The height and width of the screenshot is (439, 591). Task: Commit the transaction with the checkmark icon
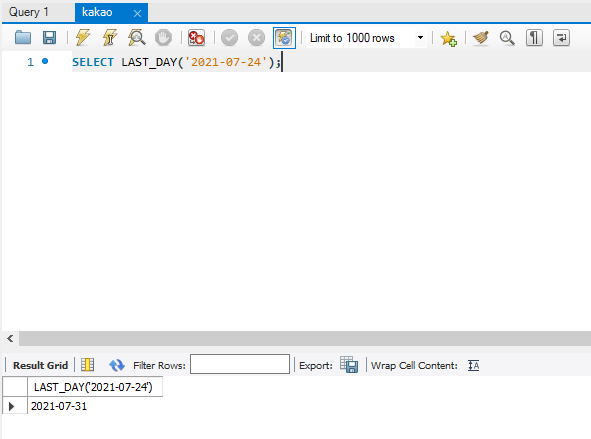point(229,38)
